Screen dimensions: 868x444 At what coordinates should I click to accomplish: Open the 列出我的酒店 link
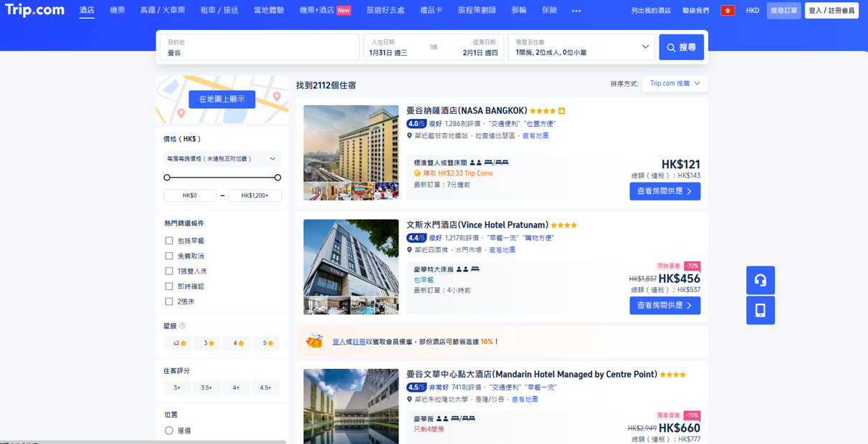pyautogui.click(x=651, y=11)
